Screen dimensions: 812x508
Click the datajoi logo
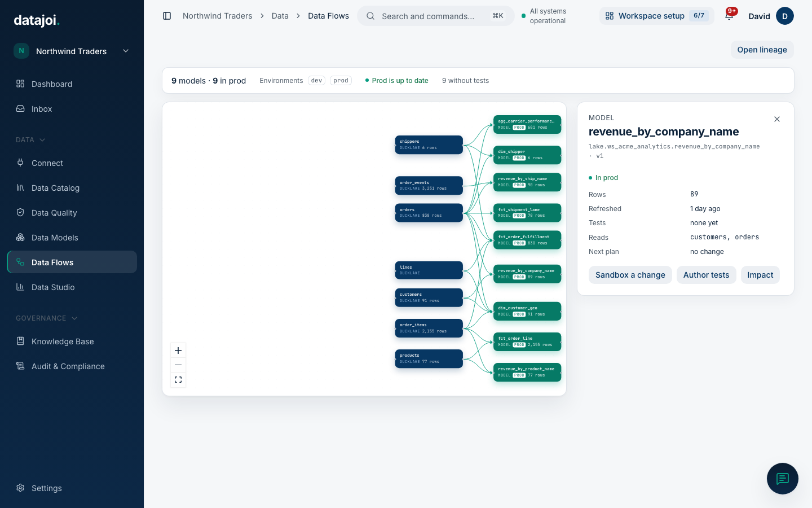(37, 20)
